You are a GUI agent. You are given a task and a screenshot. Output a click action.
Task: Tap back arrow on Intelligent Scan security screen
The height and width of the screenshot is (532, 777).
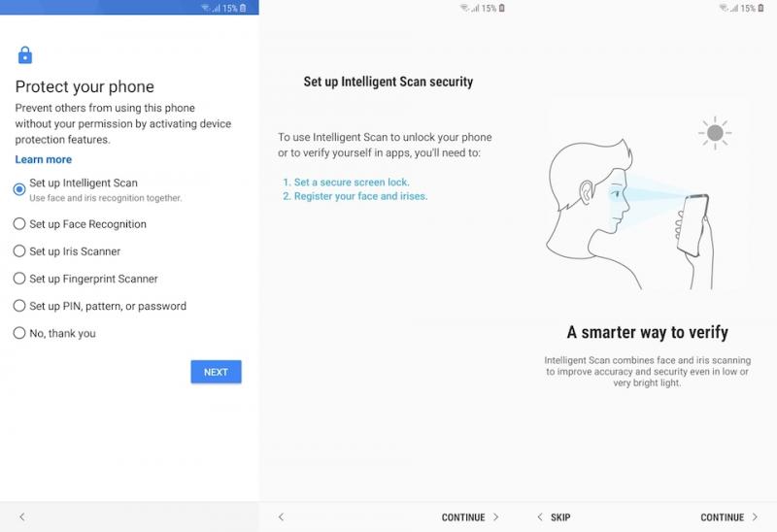point(281,516)
